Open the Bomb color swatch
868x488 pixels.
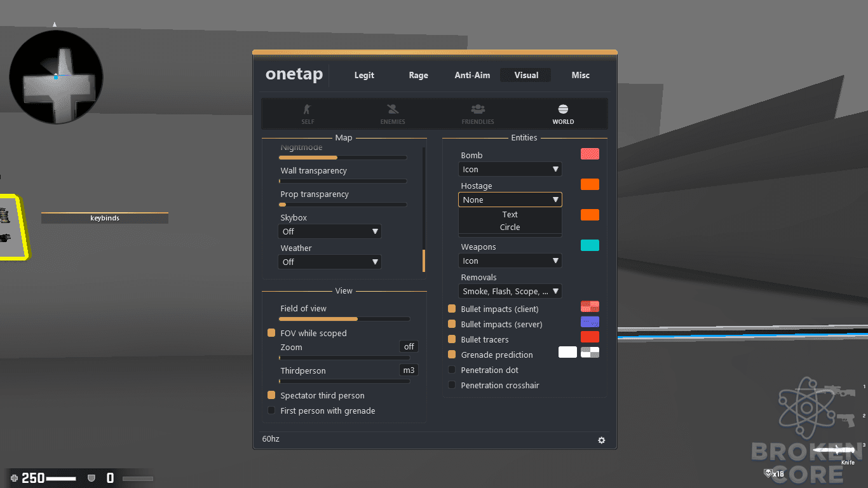(590, 154)
